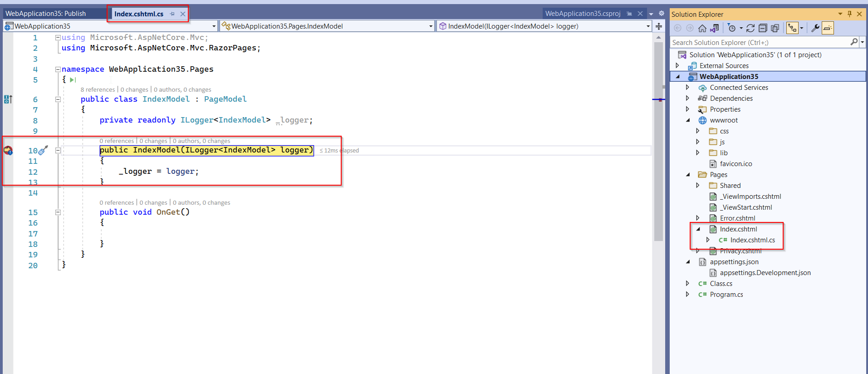
Task: Click the breakpoint glyph on line 10
Action: (x=8, y=150)
